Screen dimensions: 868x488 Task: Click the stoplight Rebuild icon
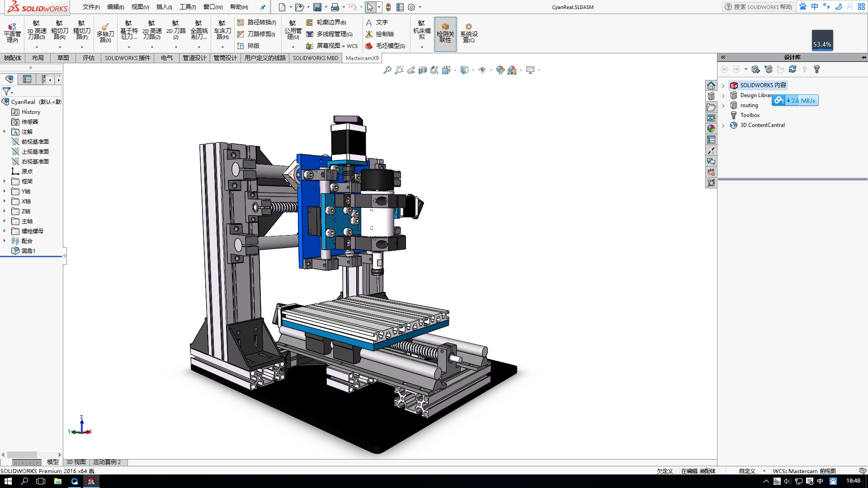coord(388,7)
